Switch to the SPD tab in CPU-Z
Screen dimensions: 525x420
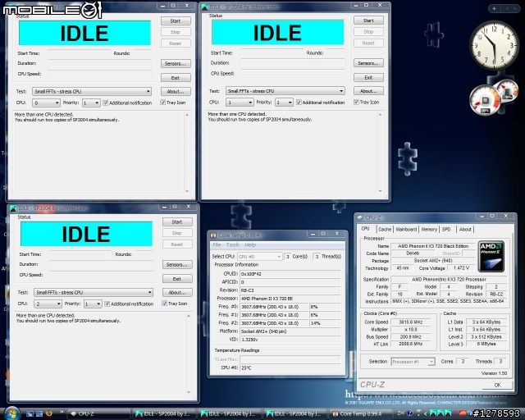(446, 230)
